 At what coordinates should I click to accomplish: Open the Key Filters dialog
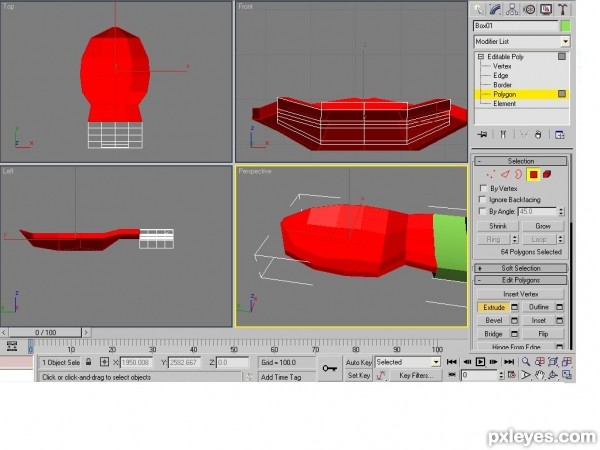[416, 375]
